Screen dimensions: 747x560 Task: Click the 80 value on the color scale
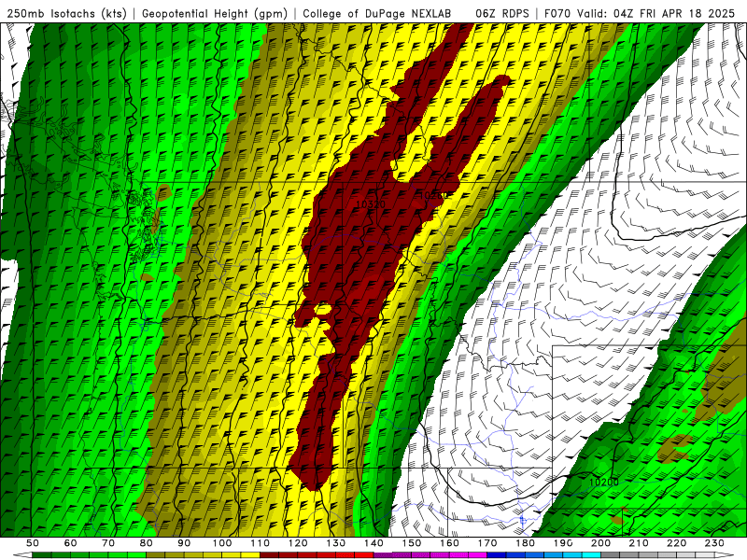[x=147, y=543]
